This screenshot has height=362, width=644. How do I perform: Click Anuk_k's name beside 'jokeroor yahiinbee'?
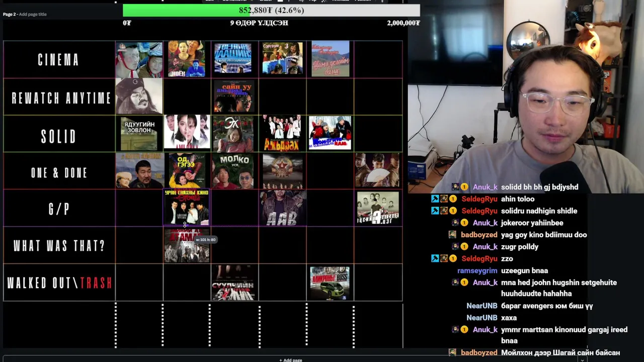click(485, 223)
